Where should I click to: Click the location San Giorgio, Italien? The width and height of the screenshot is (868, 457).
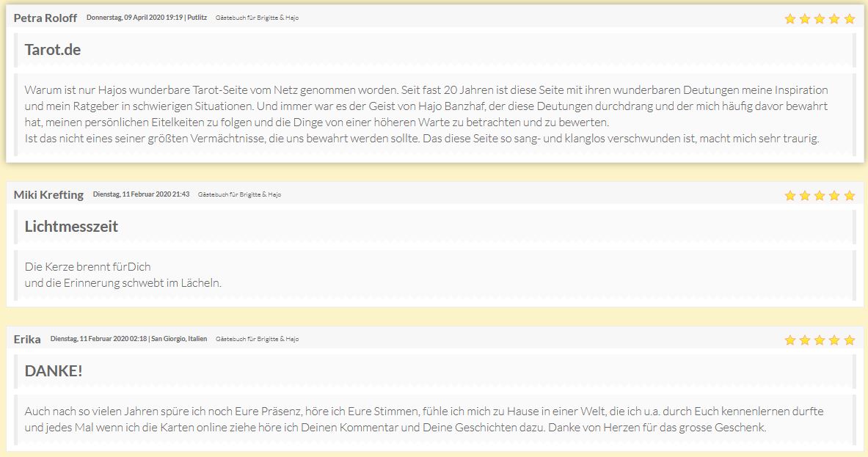click(x=179, y=339)
